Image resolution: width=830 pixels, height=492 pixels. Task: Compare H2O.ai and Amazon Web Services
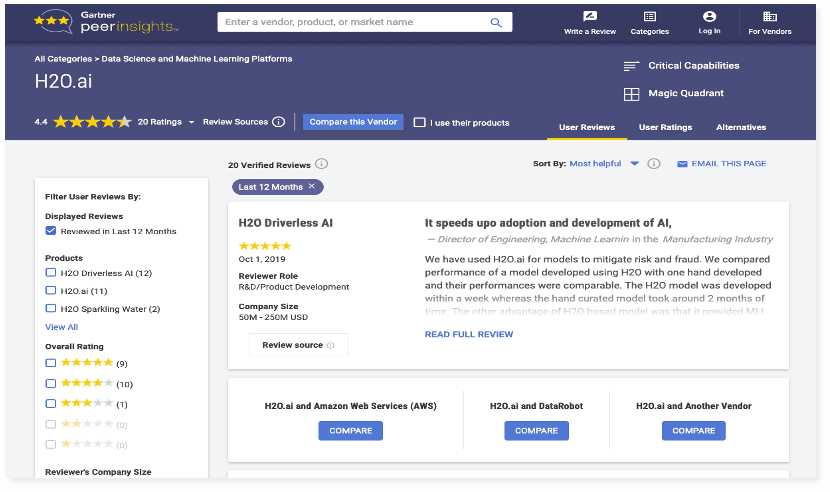(x=350, y=431)
